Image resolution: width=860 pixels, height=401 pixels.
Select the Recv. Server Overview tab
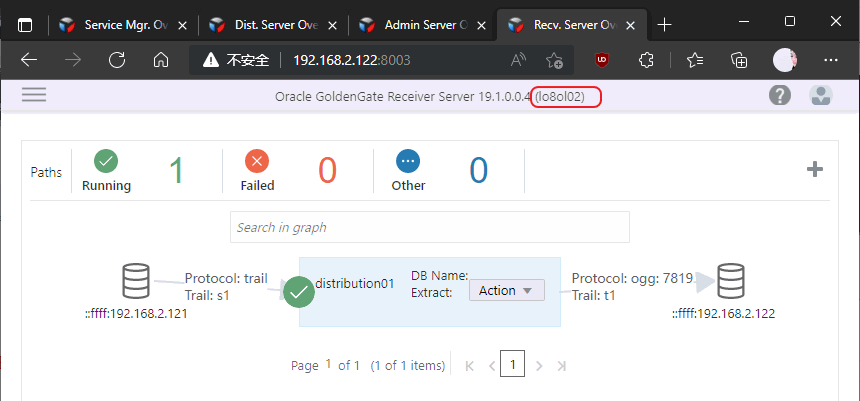pos(572,25)
